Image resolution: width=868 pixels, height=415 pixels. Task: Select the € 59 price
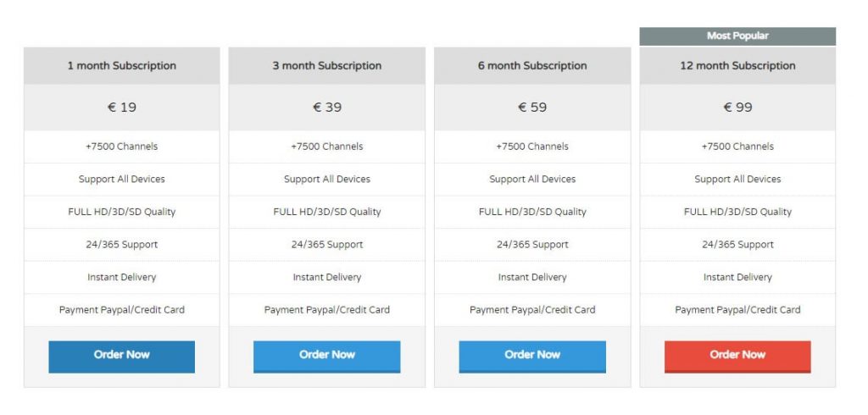pyautogui.click(x=532, y=107)
